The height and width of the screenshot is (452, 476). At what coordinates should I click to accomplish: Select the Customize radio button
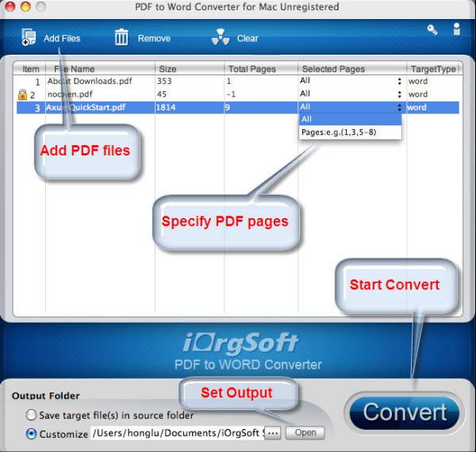[x=31, y=434]
